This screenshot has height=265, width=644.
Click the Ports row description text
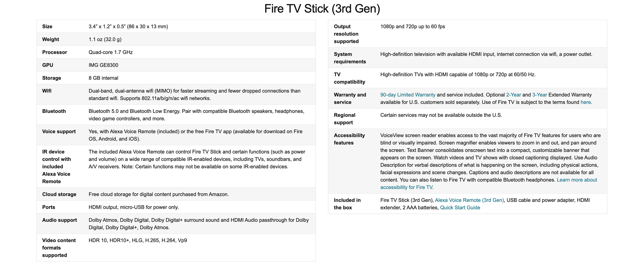click(133, 207)
